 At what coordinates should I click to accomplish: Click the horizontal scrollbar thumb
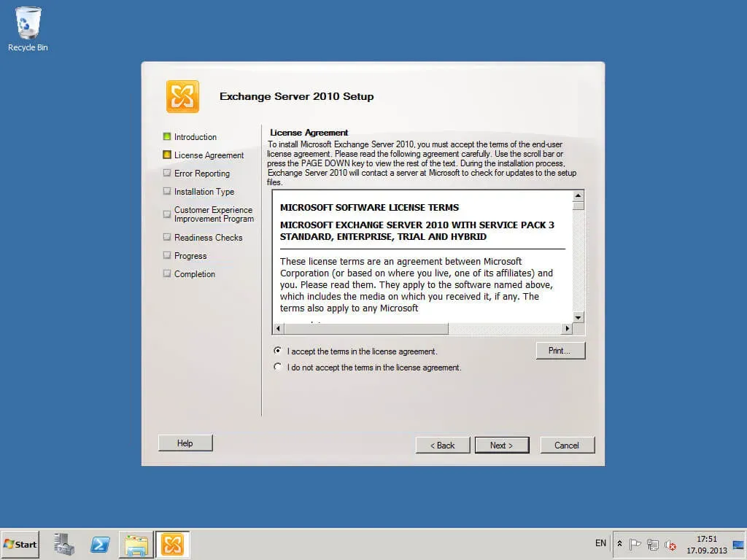pyautogui.click(x=366, y=329)
